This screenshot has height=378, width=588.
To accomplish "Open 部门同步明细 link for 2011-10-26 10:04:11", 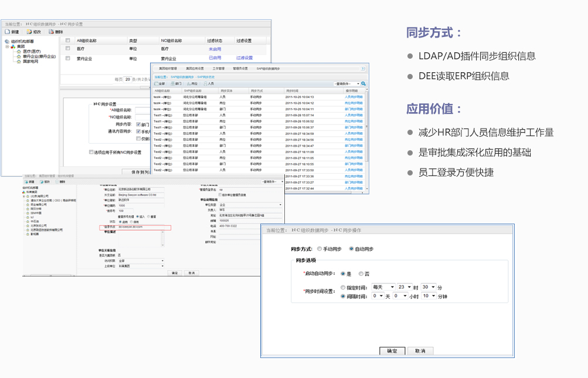I will tap(354, 109).
